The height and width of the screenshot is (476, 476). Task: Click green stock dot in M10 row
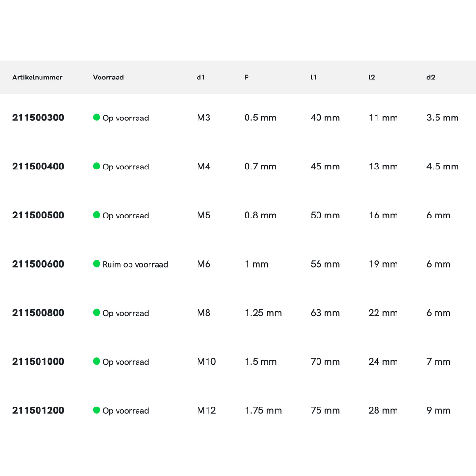coord(97,361)
